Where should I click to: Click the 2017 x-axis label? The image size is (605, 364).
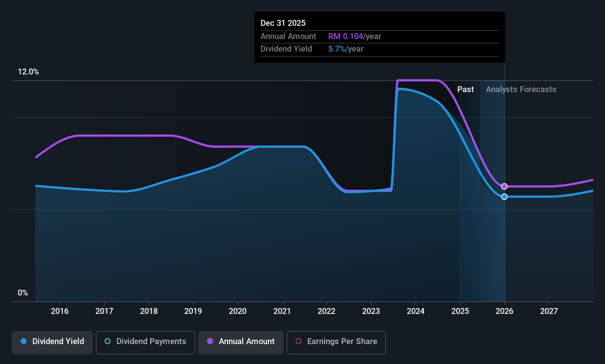coord(104,311)
